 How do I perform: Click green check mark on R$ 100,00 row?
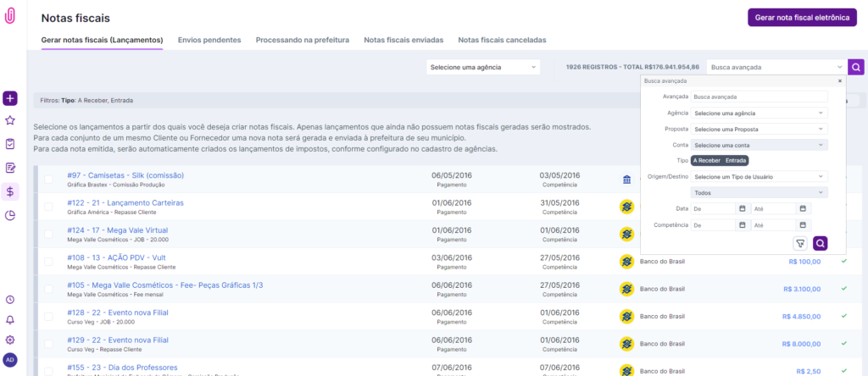[844, 261]
